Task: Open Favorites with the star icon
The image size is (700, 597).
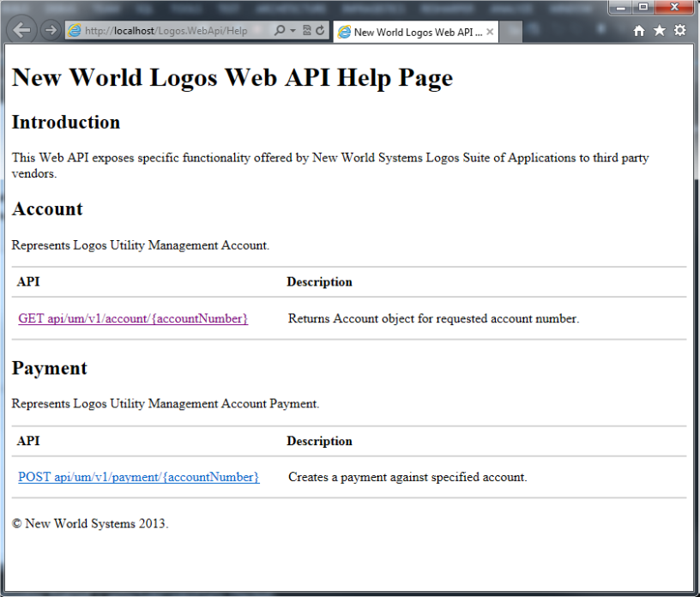Action: tap(659, 31)
